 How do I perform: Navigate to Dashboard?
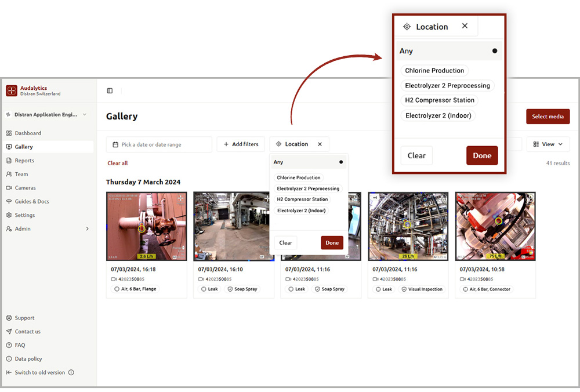[x=27, y=133]
